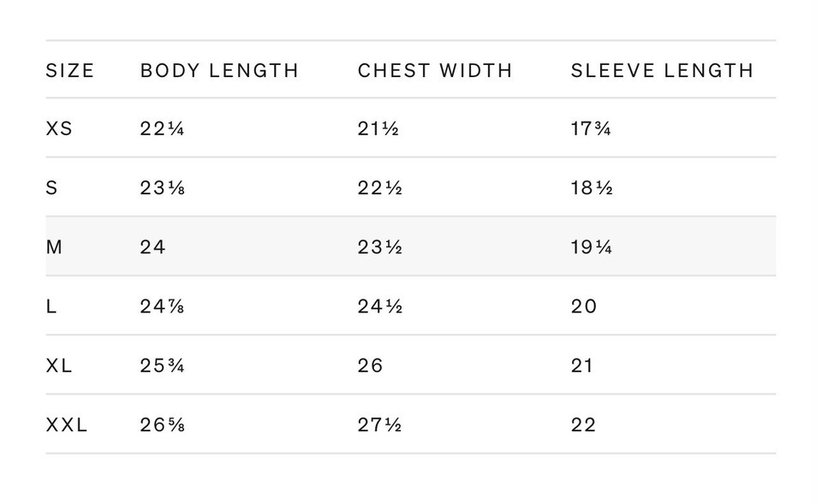Select the XXL body length value 26⅝
Viewport: 822px width, 504px height.
click(163, 424)
